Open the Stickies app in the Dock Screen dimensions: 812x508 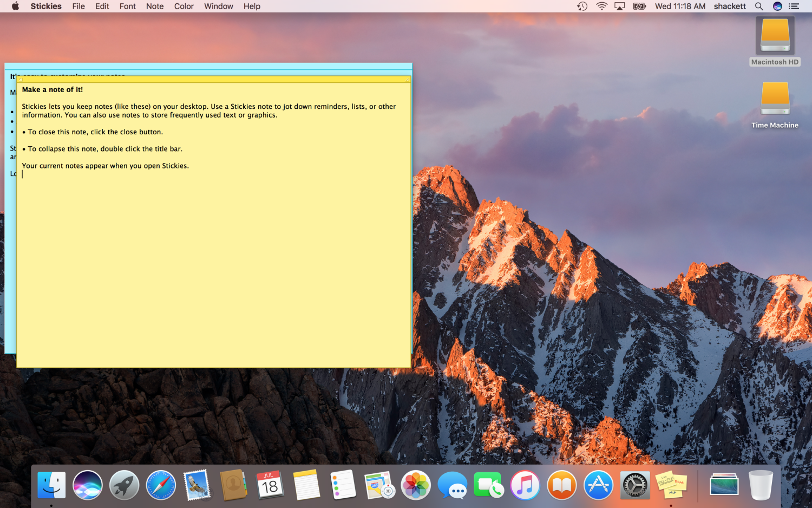[x=671, y=485]
